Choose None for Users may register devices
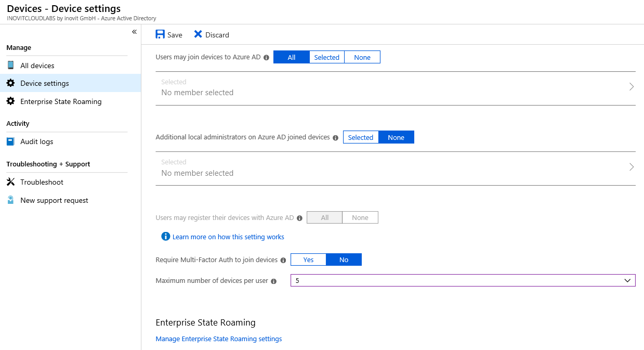The height and width of the screenshot is (350, 644). point(360,217)
